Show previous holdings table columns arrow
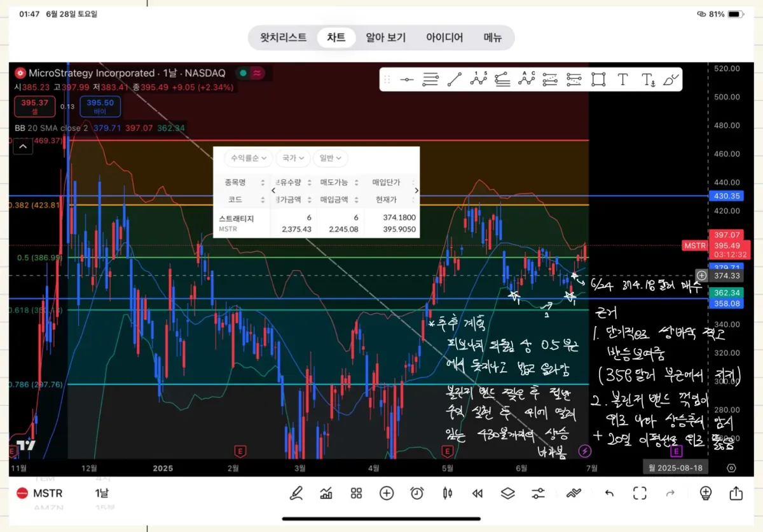The height and width of the screenshot is (532, 763). coord(274,190)
